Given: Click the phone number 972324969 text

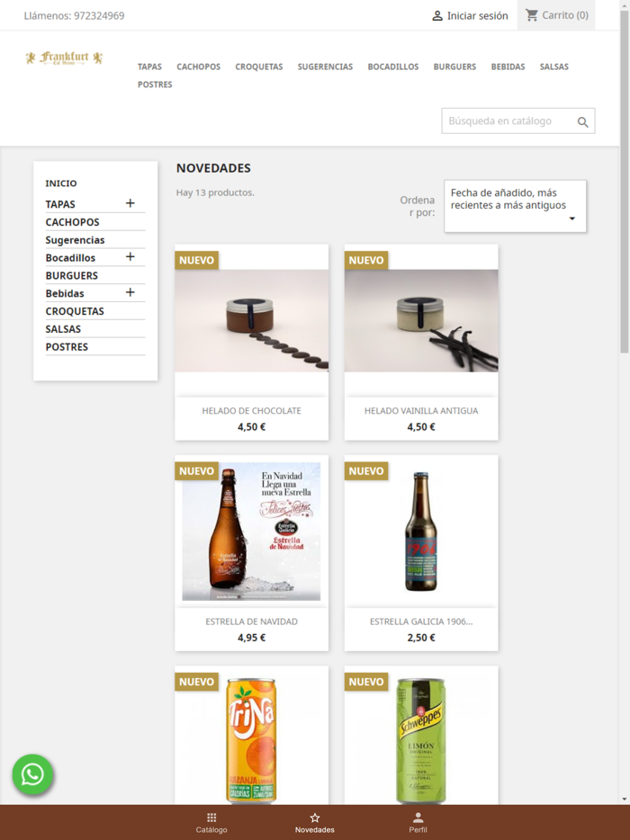Looking at the screenshot, I should pyautogui.click(x=99, y=15).
